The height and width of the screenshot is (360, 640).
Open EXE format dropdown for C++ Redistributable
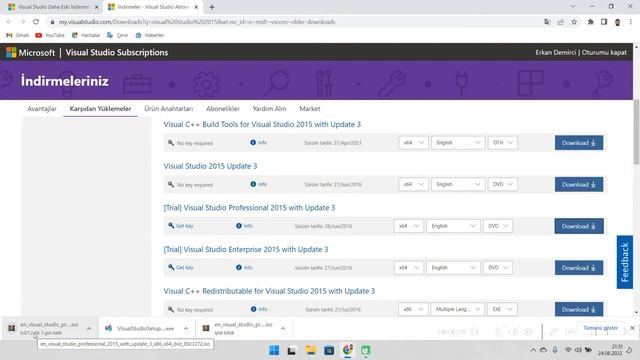tap(503, 309)
